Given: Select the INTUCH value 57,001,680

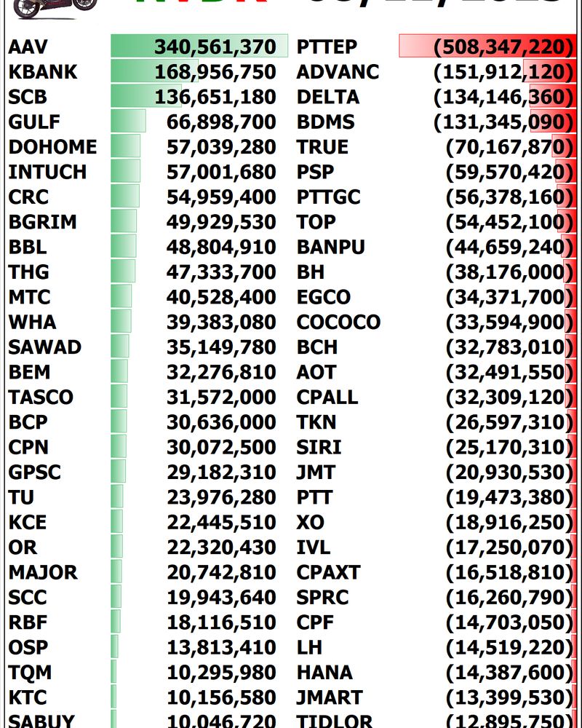Looking at the screenshot, I should coord(221,172).
